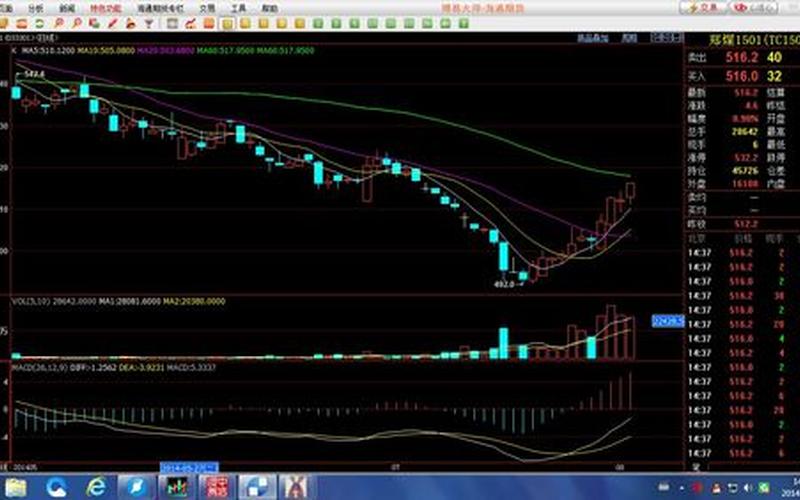This screenshot has height=500, width=800.
Task: Open the red app icon in taskbar
Action: (216, 487)
